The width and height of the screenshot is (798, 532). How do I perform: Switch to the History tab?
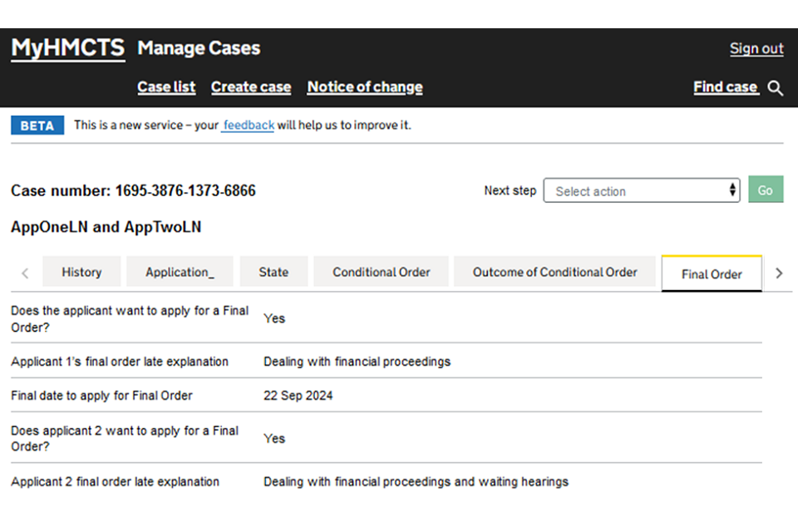click(x=81, y=272)
